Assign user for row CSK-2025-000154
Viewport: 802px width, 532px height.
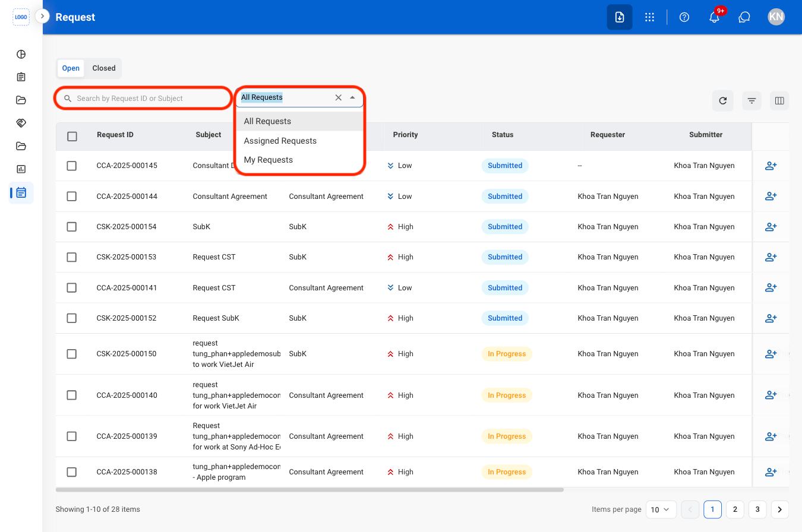point(771,227)
